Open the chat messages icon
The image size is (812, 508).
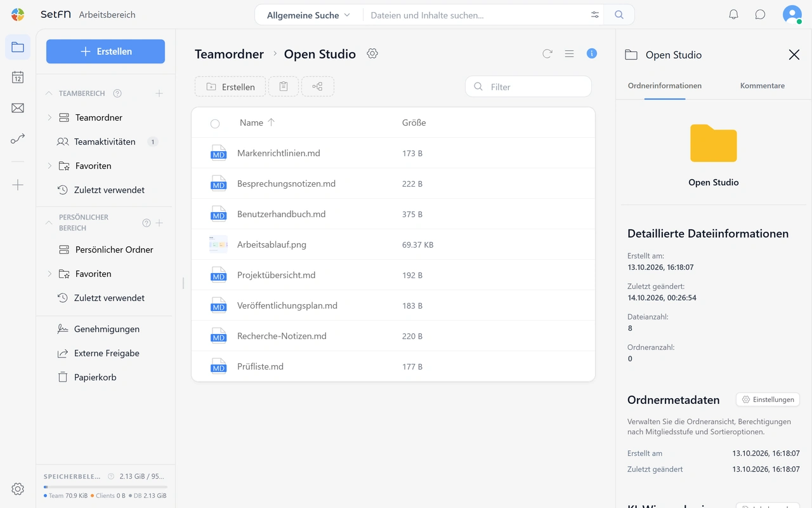click(760, 15)
